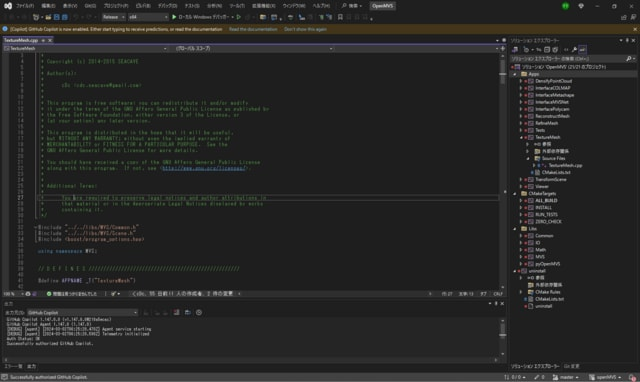This screenshot has width=640, height=382.
Task: Click the notifications bell in status bar
Action: point(632,378)
